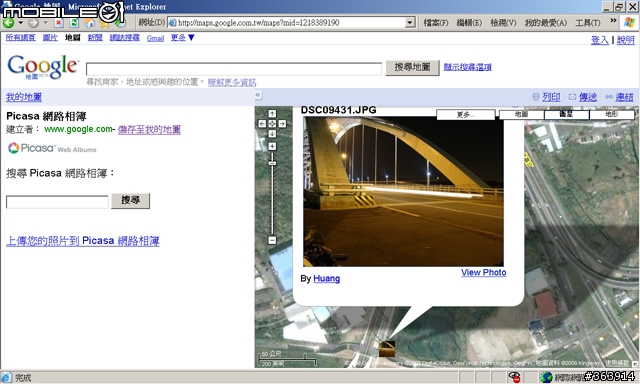Open the 所有網頁 link
The height and width of the screenshot is (384, 640).
pyautogui.click(x=20, y=38)
